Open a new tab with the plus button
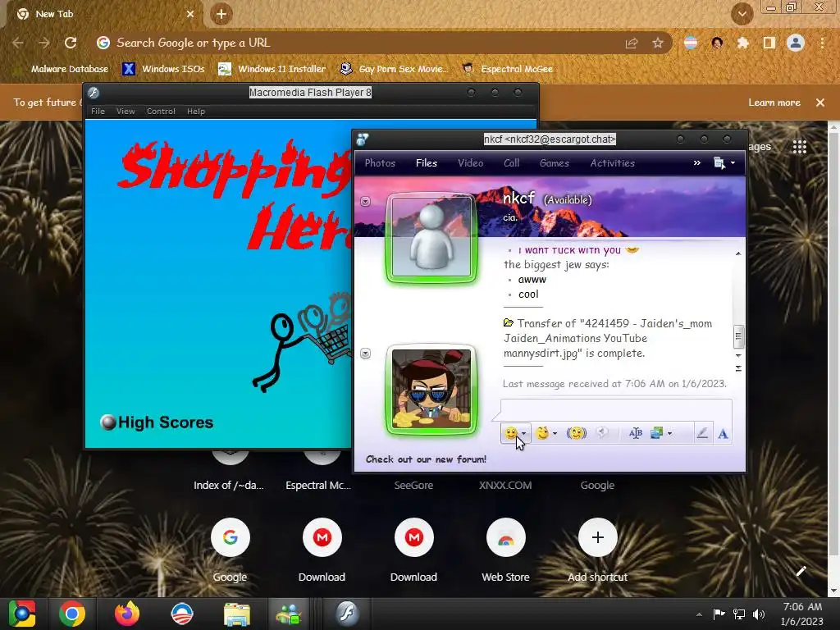The width and height of the screenshot is (840, 630). (221, 14)
